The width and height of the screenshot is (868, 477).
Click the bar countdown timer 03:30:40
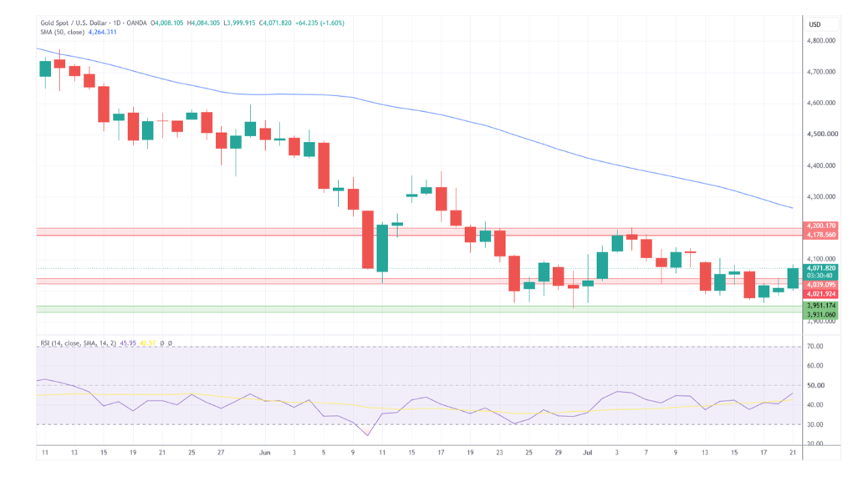pos(819,276)
